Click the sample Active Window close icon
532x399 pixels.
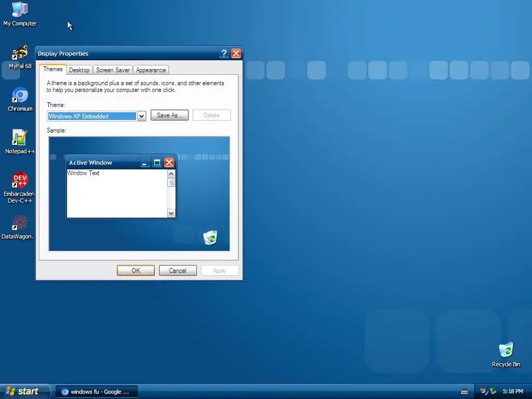(x=169, y=163)
